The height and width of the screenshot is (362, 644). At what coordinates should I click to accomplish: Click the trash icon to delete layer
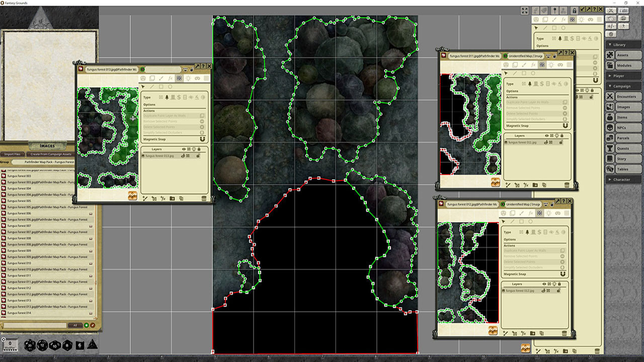tap(204, 199)
